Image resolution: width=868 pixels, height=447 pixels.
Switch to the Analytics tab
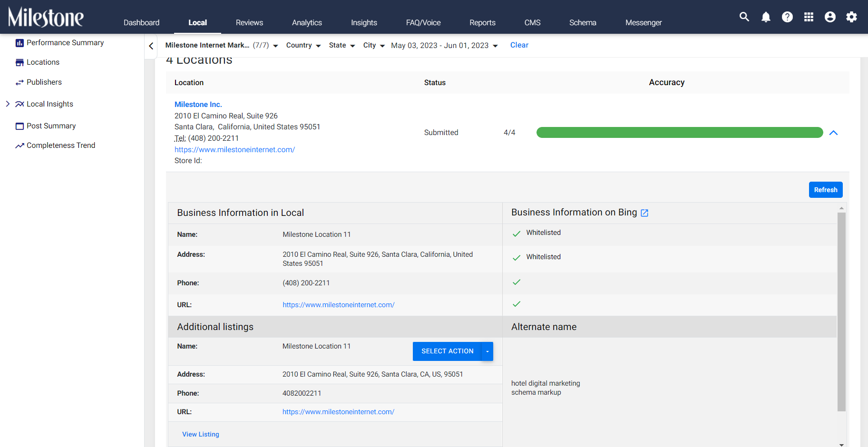click(x=307, y=22)
